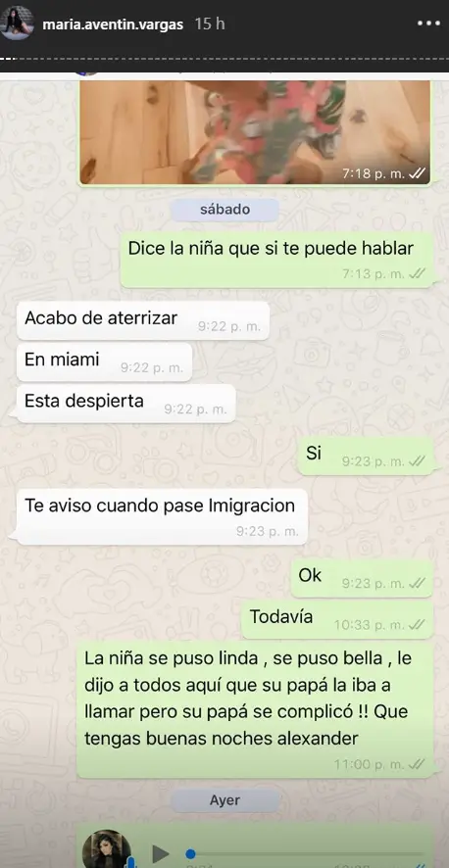The image size is (449, 868).
Task: Play the voice message at bottom
Action: coord(161,853)
